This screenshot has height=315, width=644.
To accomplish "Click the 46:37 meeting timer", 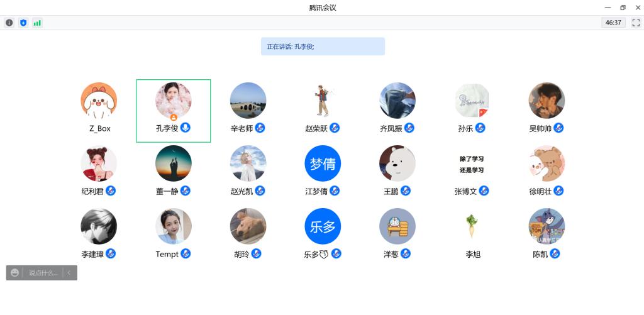I will [x=613, y=23].
